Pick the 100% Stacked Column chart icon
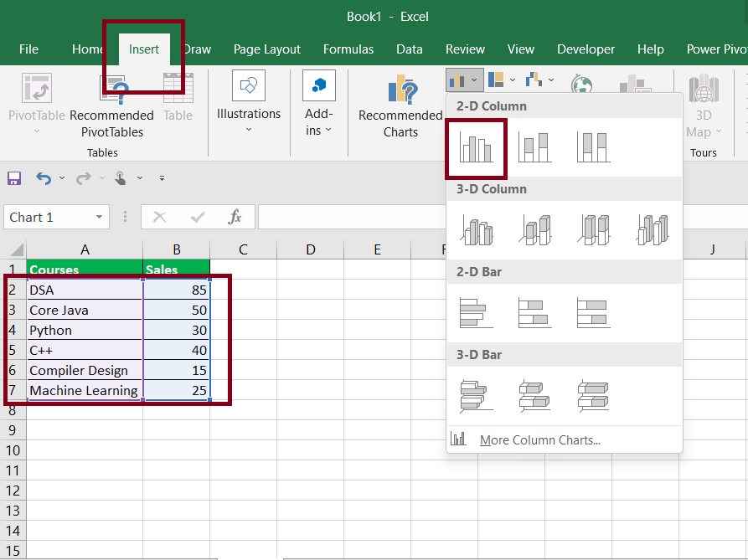Screen dimensions: 748x560 tap(593, 148)
